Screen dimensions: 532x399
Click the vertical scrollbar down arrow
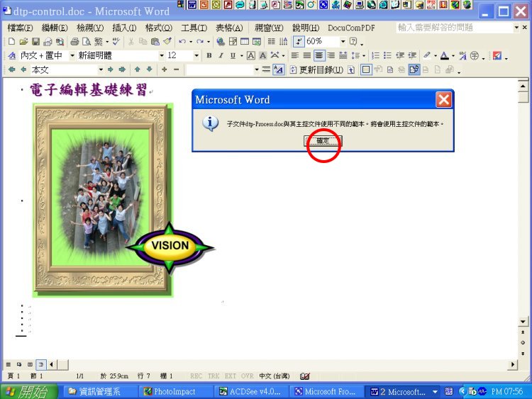tap(523, 321)
